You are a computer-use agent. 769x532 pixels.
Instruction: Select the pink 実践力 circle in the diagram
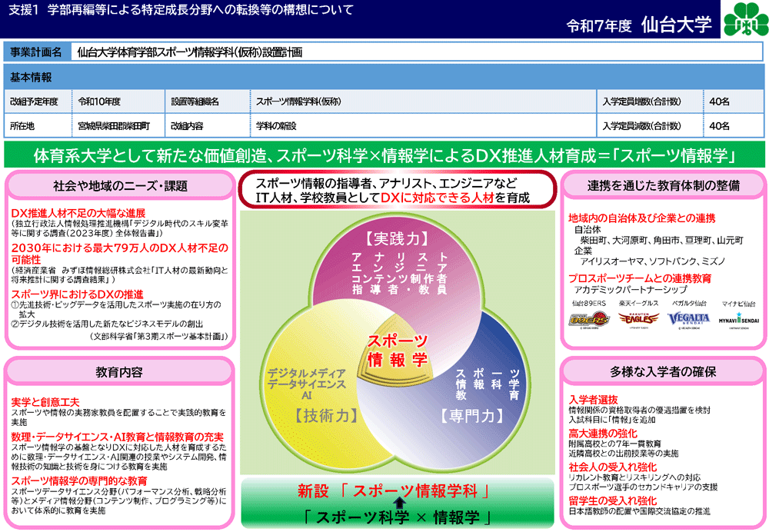(398, 261)
